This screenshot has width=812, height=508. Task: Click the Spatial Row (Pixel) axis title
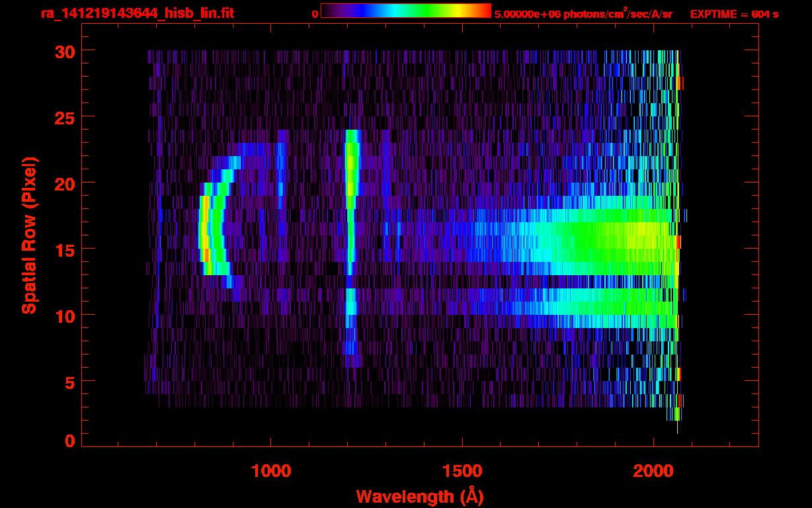(x=28, y=235)
